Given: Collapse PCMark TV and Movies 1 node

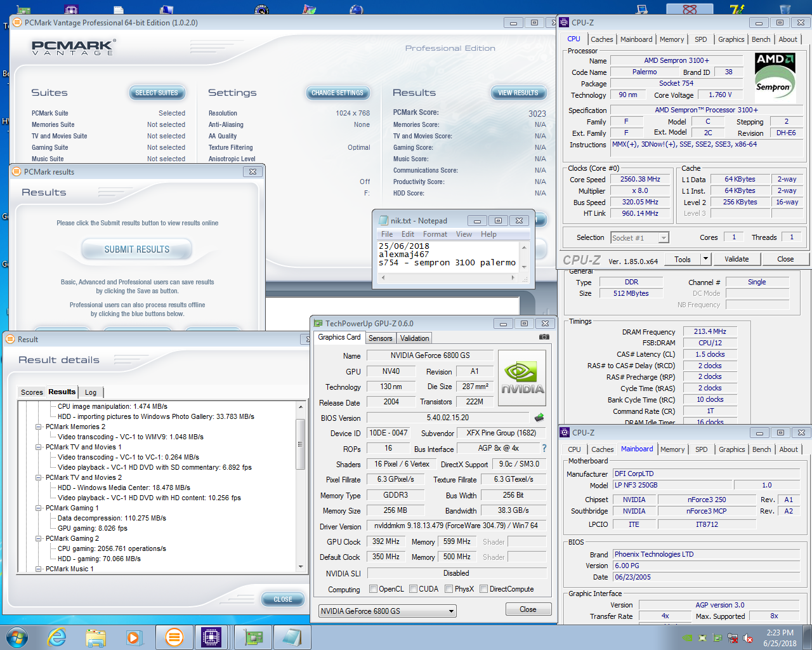Looking at the screenshot, I should [x=39, y=447].
